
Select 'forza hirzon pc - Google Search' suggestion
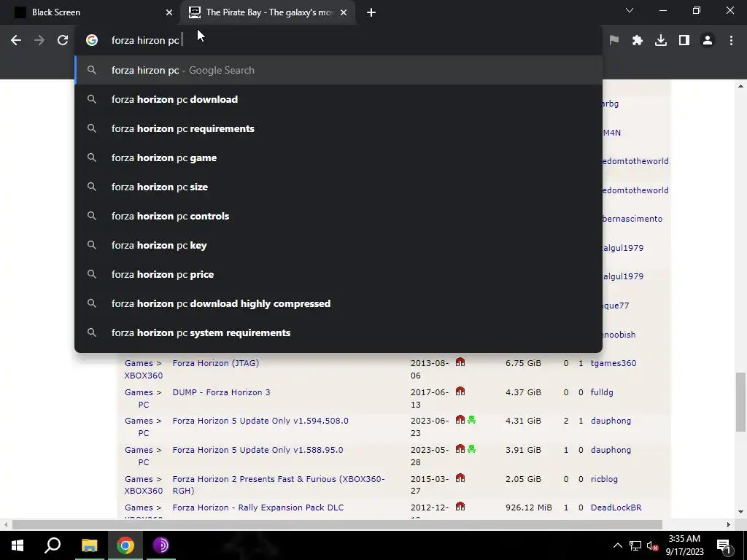tap(338, 70)
